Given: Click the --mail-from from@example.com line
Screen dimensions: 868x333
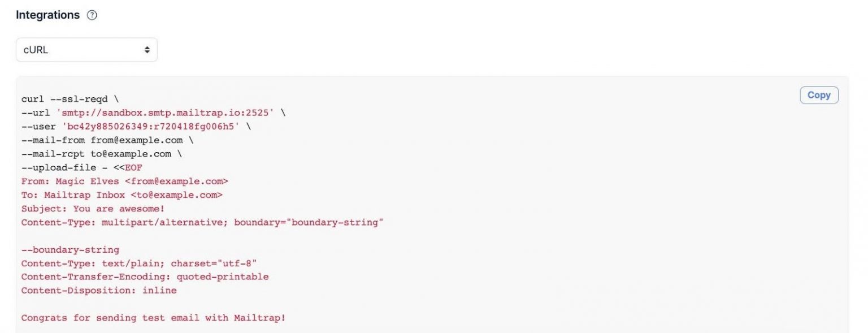Looking at the screenshot, I should (101, 140).
